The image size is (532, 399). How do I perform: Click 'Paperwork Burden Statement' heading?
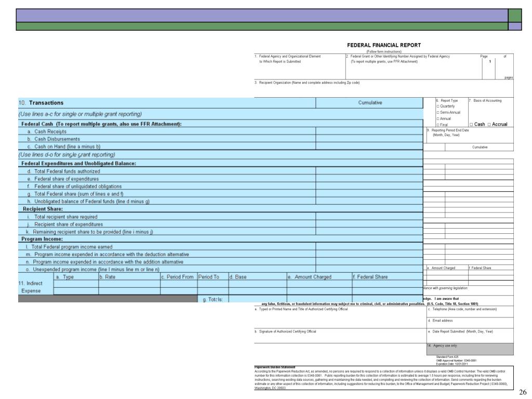tap(274, 367)
